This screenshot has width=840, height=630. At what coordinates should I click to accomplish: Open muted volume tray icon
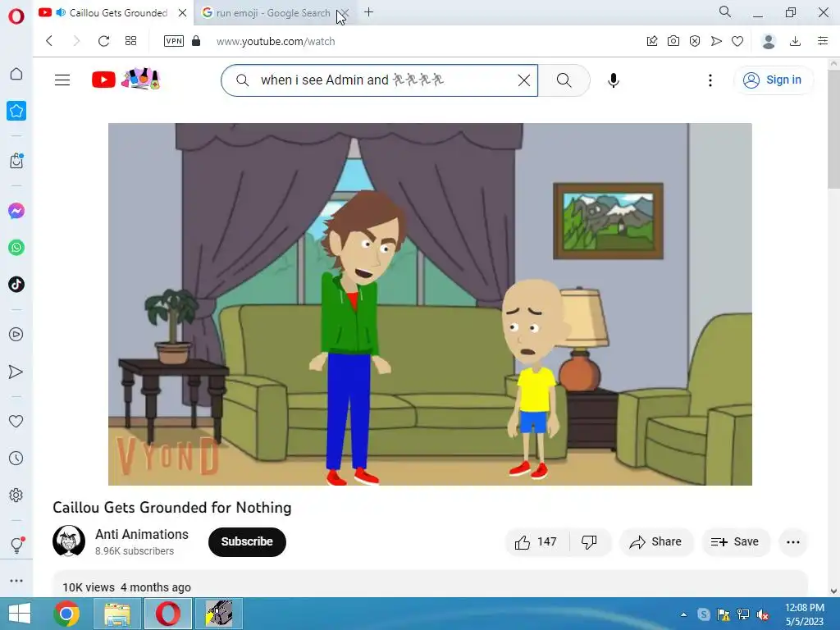tap(763, 614)
